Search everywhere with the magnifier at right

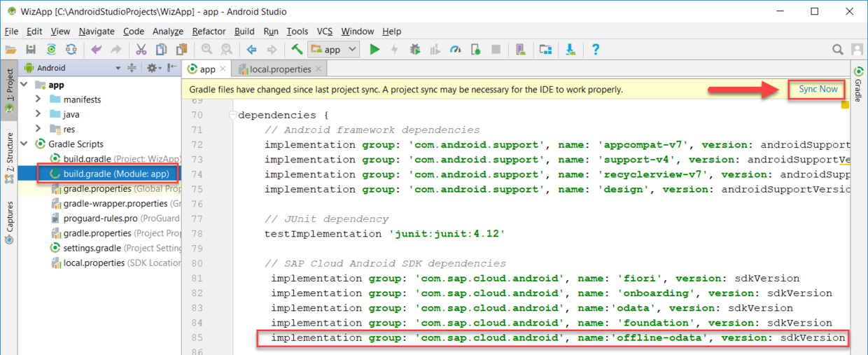[x=837, y=50]
